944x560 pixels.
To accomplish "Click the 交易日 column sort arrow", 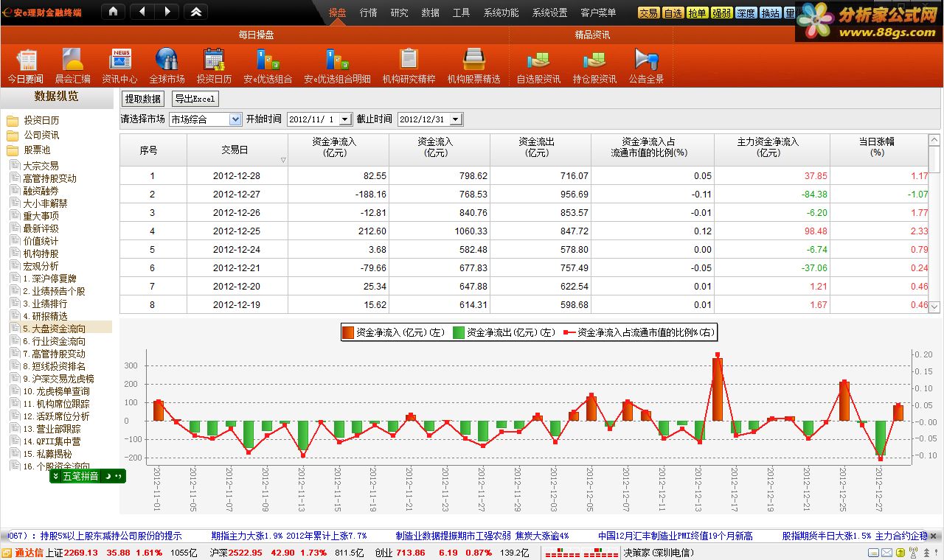I will [283, 160].
